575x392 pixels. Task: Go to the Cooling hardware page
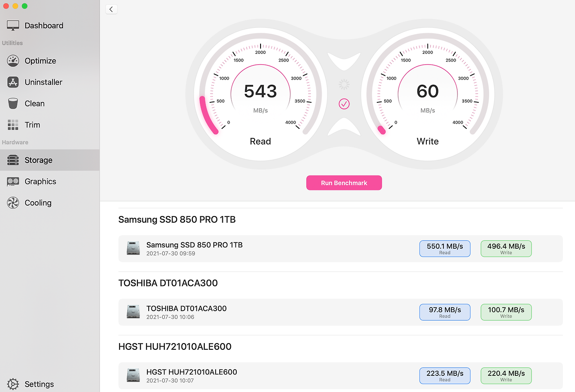pos(50,203)
